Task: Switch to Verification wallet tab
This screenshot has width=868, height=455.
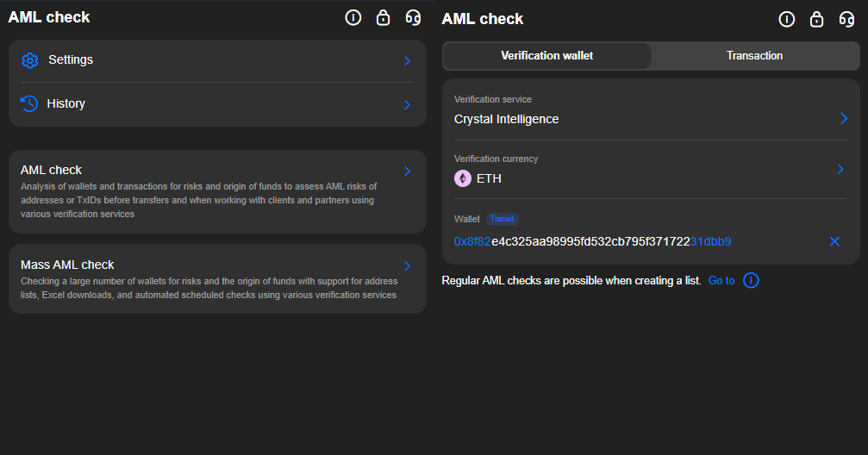Action: [547, 56]
